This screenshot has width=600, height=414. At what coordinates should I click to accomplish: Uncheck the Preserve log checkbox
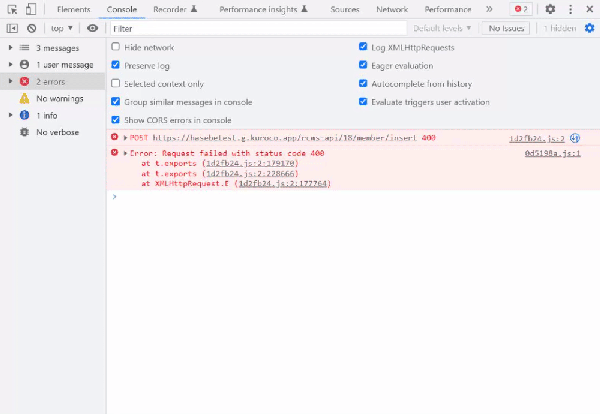(116, 65)
